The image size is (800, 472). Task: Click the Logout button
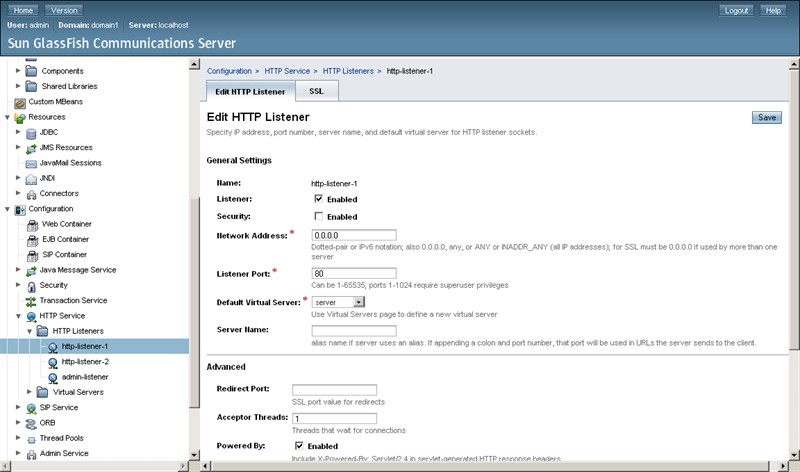(736, 10)
